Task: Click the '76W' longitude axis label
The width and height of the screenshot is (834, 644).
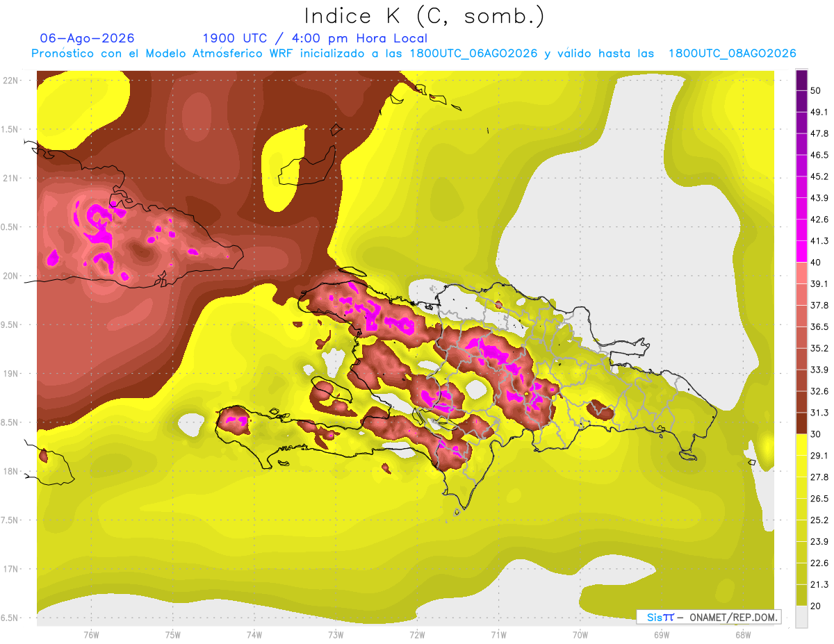Action: [91, 635]
